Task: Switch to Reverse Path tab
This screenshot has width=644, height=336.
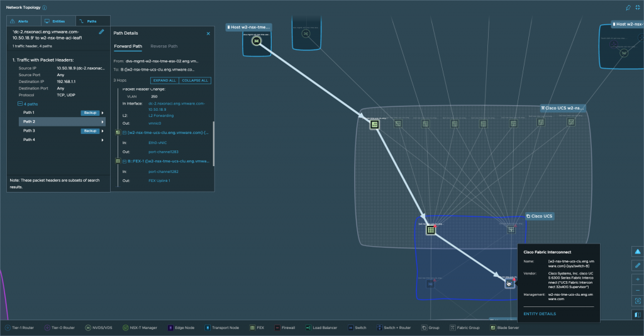Action: pyautogui.click(x=164, y=46)
